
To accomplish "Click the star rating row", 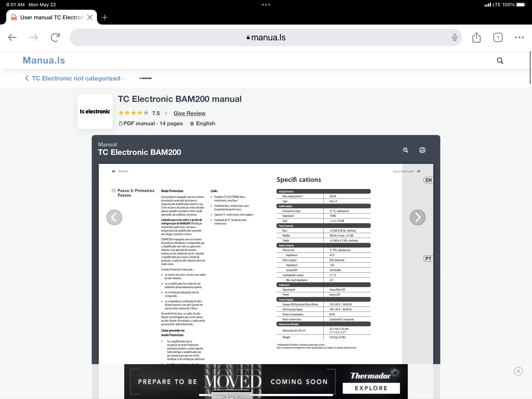I will [133, 113].
